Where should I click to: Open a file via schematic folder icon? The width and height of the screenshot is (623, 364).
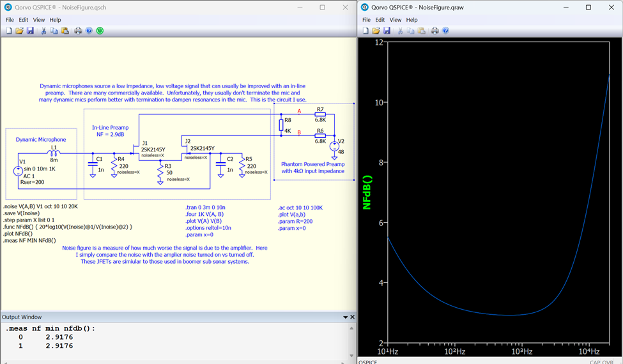19,31
